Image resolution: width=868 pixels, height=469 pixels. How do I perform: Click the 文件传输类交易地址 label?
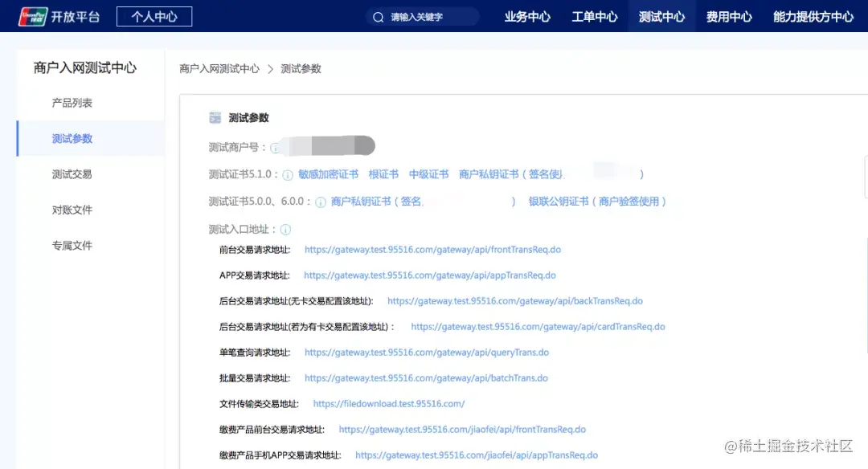coord(259,404)
